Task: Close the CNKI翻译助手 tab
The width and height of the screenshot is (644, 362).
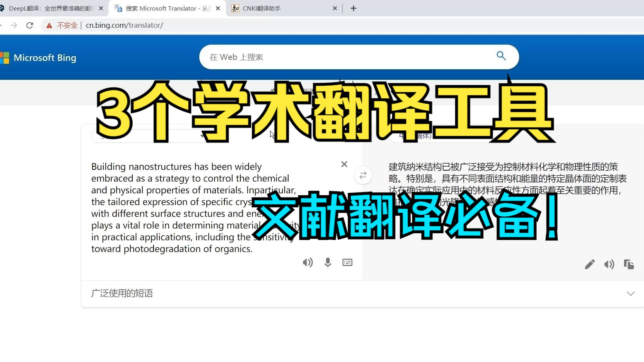Action: pos(335,8)
